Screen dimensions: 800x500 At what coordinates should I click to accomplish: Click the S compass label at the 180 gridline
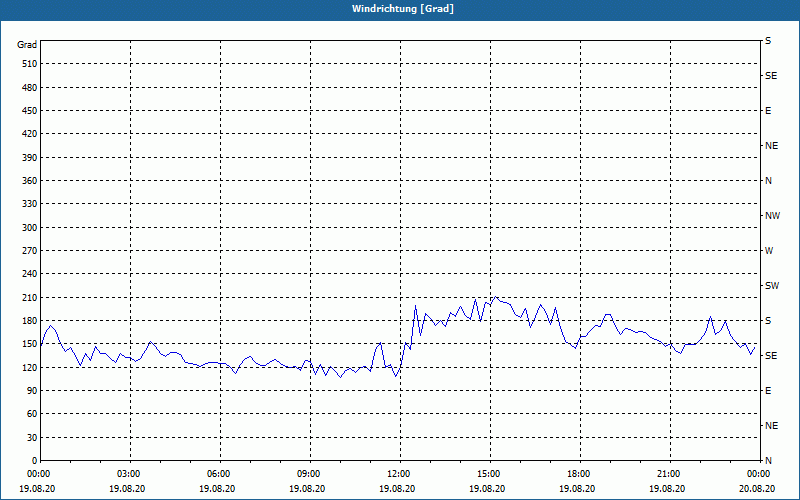[x=768, y=320]
